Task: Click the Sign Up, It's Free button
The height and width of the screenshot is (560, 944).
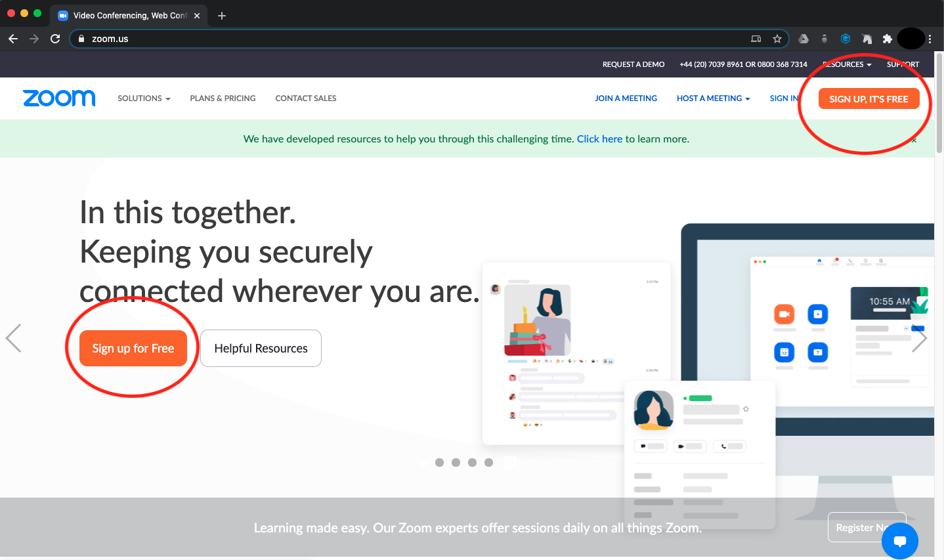Action: [869, 99]
